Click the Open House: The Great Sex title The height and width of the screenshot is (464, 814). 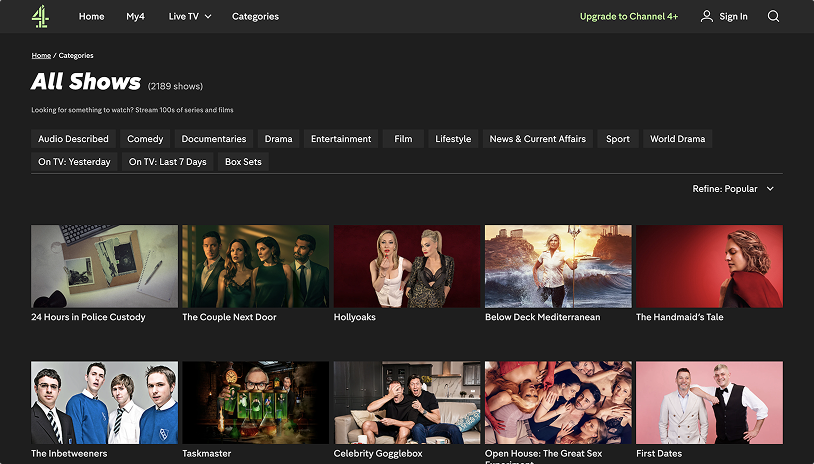544,454
